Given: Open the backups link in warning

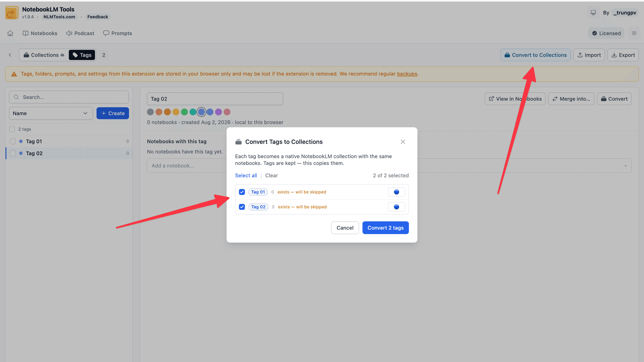Looking at the screenshot, I should 407,74.
